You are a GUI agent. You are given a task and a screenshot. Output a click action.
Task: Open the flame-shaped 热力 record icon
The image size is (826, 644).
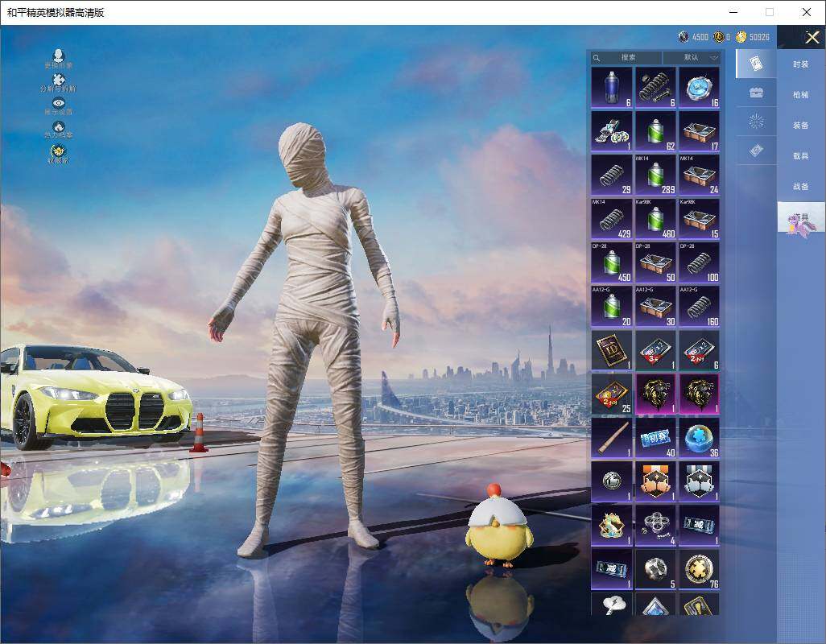coord(59,126)
